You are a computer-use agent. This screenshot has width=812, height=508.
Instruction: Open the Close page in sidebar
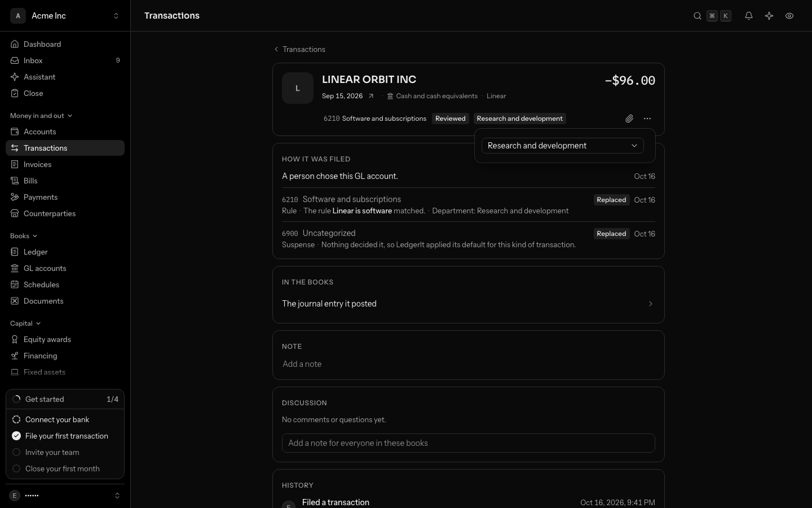tap(65, 93)
